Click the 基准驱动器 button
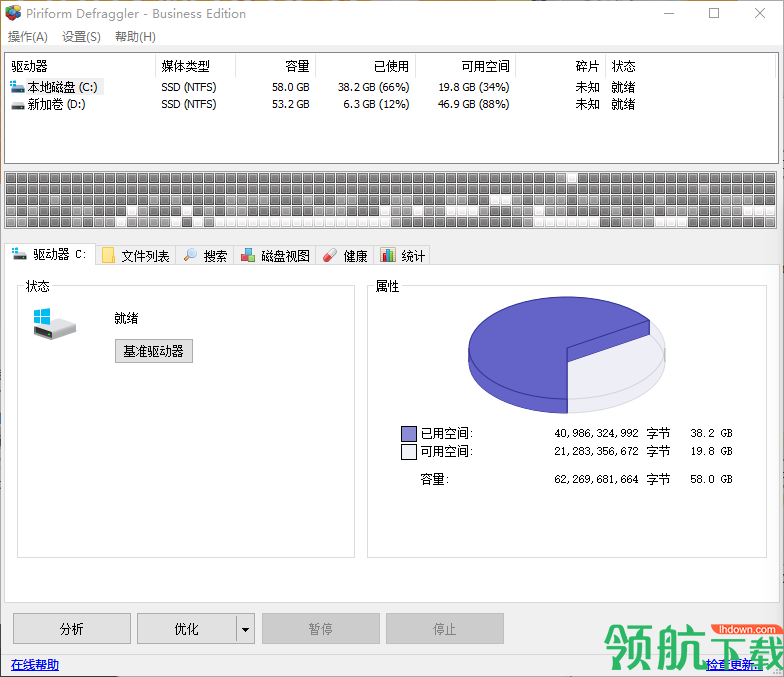 tap(154, 351)
